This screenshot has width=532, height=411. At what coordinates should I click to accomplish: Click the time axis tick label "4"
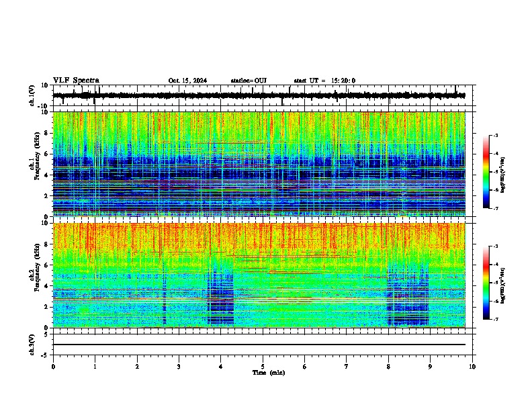(221, 367)
